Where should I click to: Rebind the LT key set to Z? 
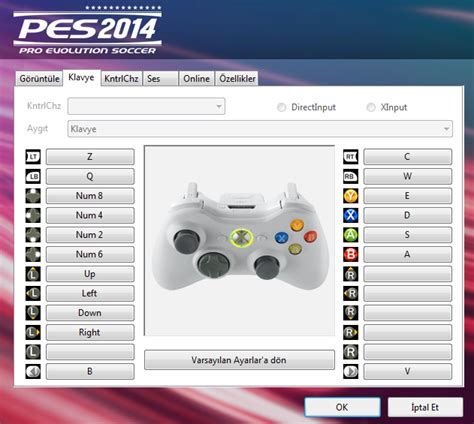coord(90,157)
